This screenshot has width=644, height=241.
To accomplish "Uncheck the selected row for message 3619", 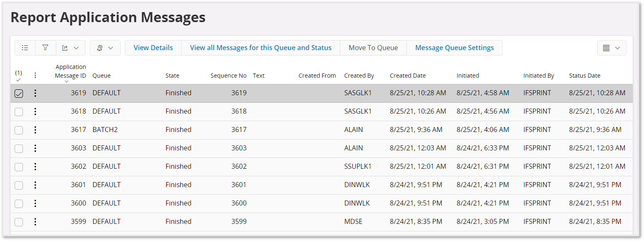I will click(x=18, y=93).
